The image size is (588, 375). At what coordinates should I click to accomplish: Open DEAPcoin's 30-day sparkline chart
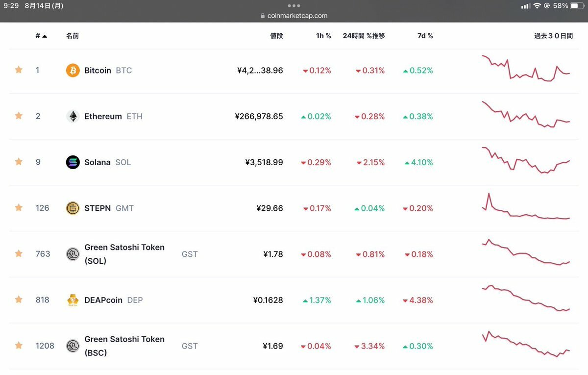click(526, 298)
